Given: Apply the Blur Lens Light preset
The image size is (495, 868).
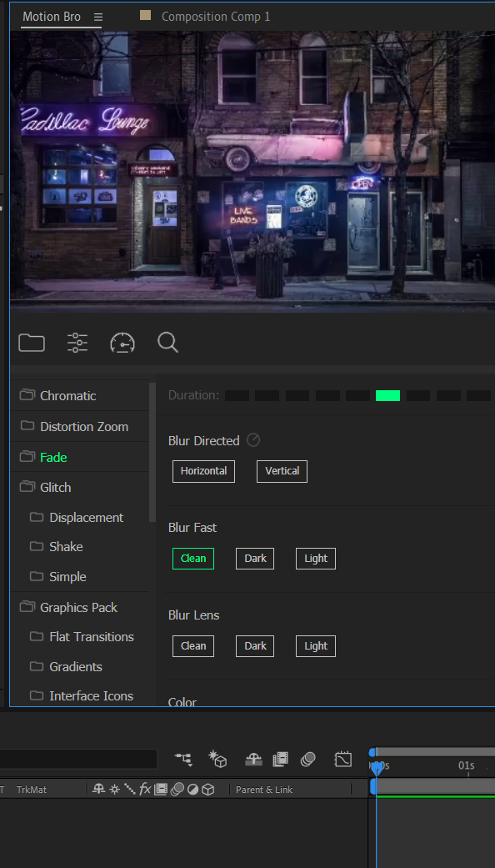Looking at the screenshot, I should (x=316, y=646).
